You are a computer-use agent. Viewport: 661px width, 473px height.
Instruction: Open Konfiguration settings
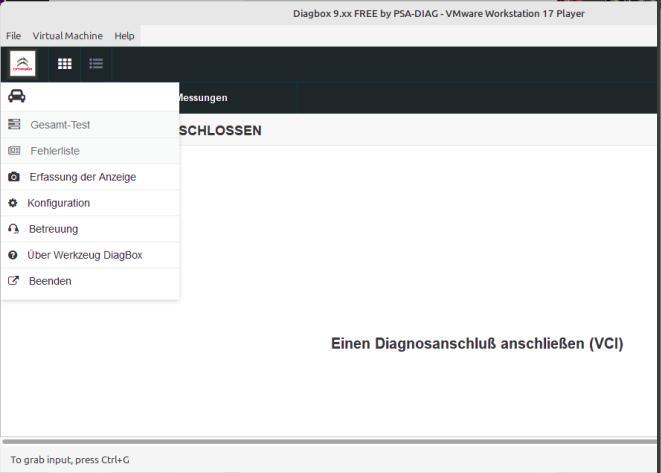coord(90,203)
